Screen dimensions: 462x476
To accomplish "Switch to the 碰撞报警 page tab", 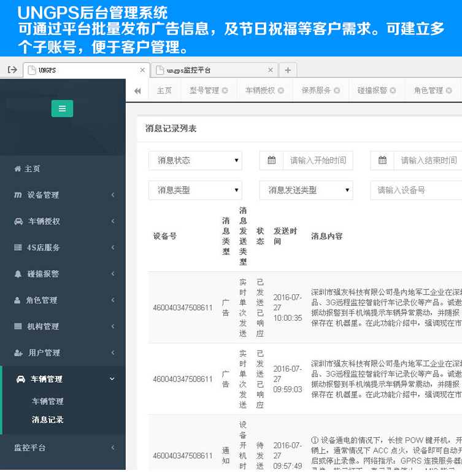I will (372, 90).
